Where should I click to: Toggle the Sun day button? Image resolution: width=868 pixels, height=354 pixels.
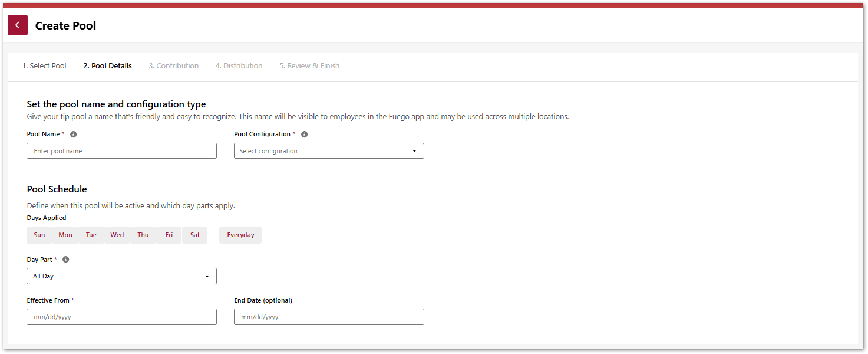(39, 235)
